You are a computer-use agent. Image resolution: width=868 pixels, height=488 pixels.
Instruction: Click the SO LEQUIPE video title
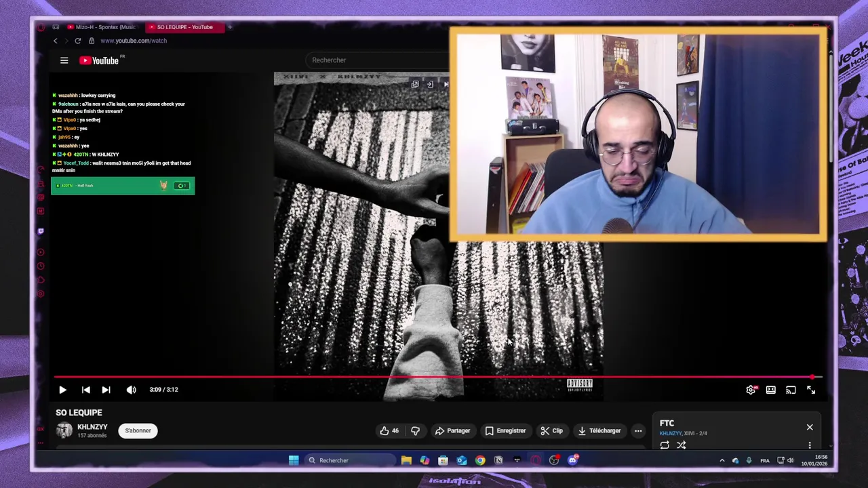pos(79,413)
